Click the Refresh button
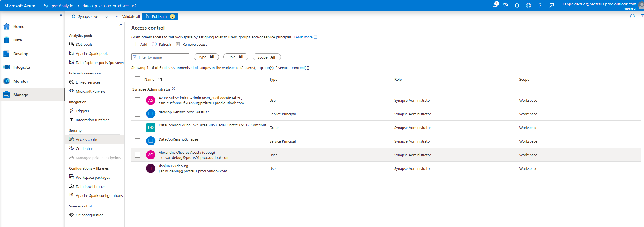Screen dimensions: 644x227 pyautogui.click(x=161, y=44)
